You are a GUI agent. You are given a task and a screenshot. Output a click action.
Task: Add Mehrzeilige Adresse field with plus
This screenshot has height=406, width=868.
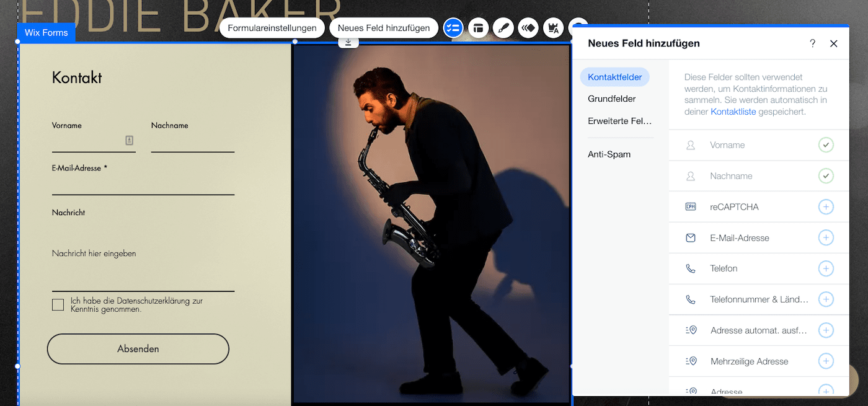coord(826,361)
